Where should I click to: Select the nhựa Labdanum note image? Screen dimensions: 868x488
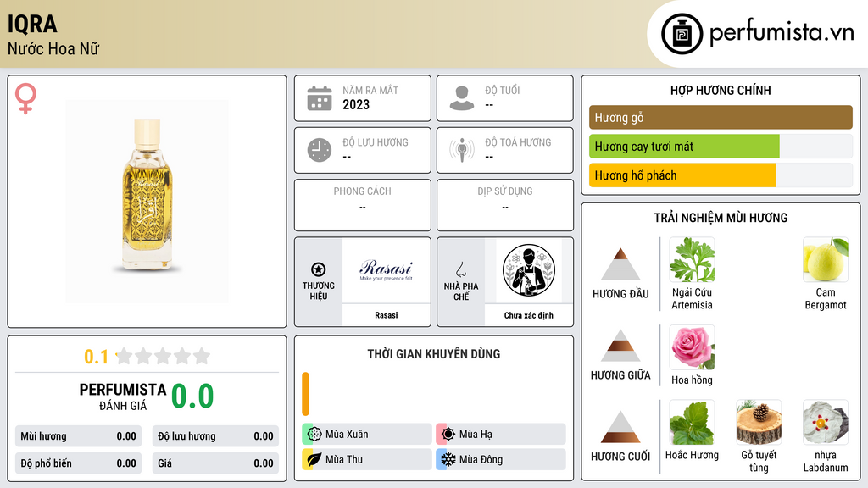tap(826, 422)
